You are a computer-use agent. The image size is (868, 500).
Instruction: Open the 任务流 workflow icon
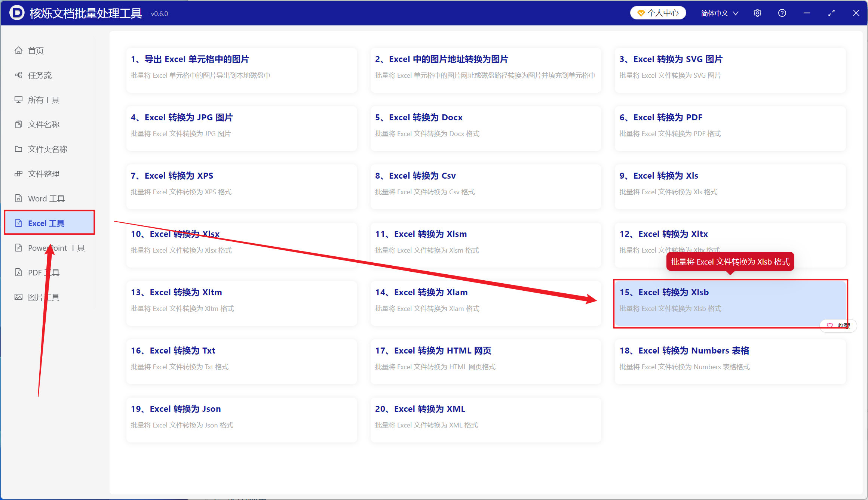pos(18,75)
